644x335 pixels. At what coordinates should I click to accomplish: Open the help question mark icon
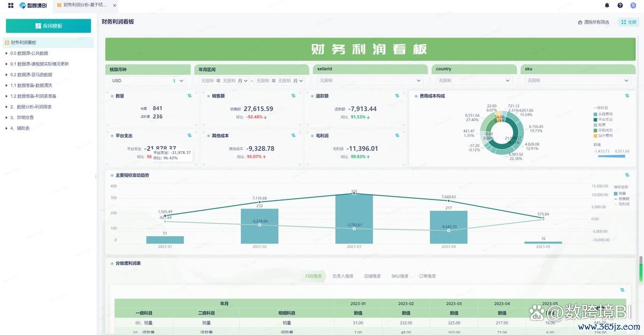point(620,5)
